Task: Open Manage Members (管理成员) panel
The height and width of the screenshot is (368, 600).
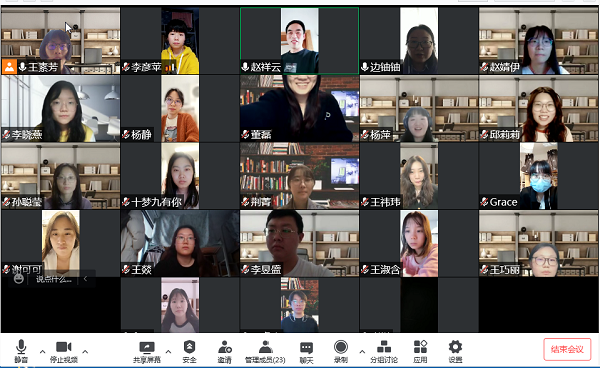Action: point(265,352)
